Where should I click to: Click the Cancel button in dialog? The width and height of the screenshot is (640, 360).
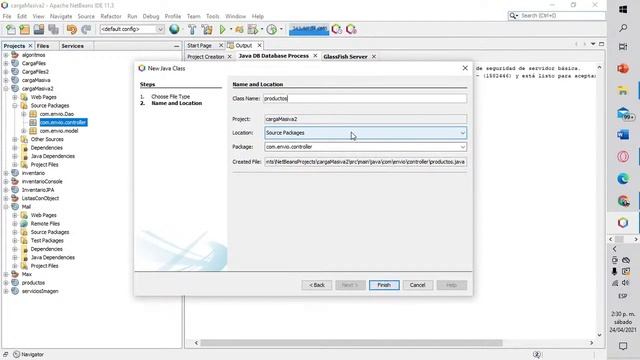coord(417,285)
